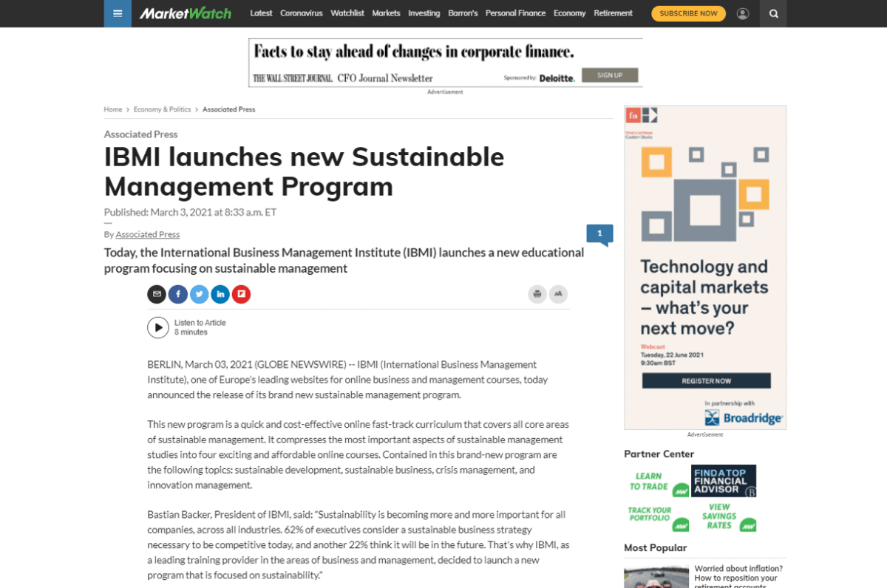
Task: Click Sign Up in CFO Journal ad
Action: pyautogui.click(x=610, y=75)
